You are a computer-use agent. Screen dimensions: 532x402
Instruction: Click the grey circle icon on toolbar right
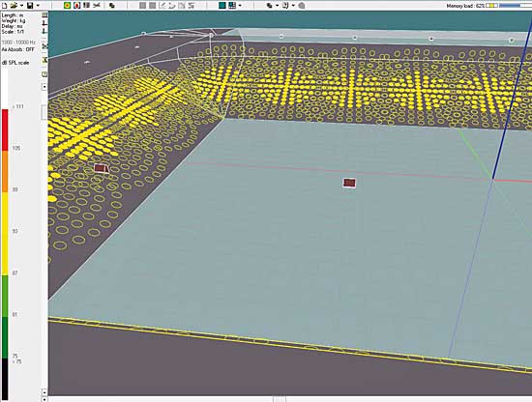(302, 6)
